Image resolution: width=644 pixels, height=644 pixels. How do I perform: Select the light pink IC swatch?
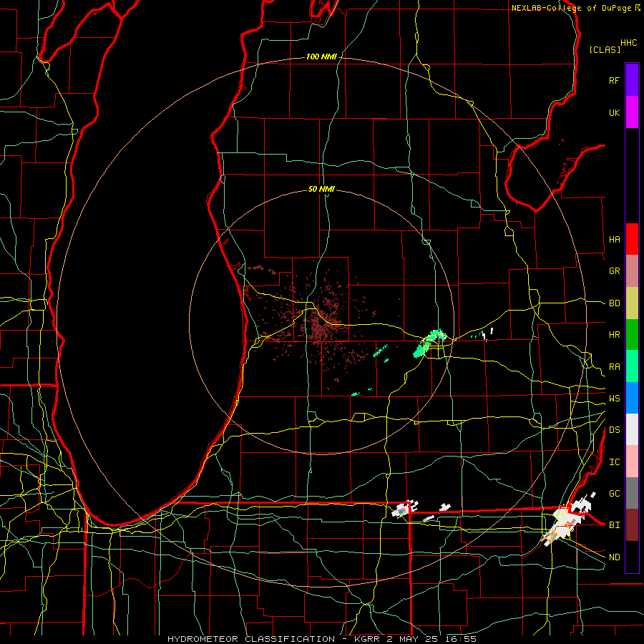pyautogui.click(x=632, y=462)
